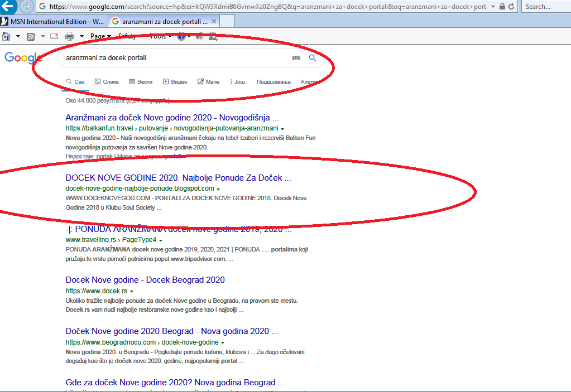Expand travellino.rs result options arrow
The width and height of the screenshot is (571, 392).
point(161,240)
